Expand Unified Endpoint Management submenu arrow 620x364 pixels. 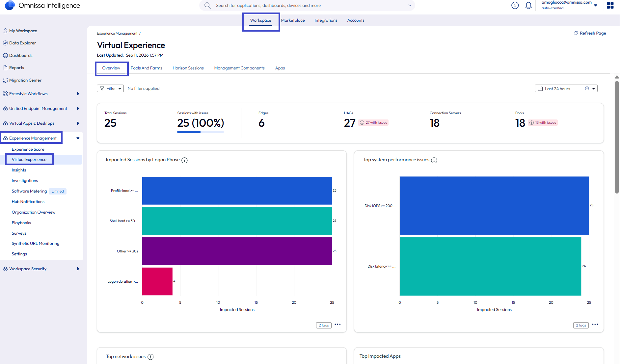point(78,109)
